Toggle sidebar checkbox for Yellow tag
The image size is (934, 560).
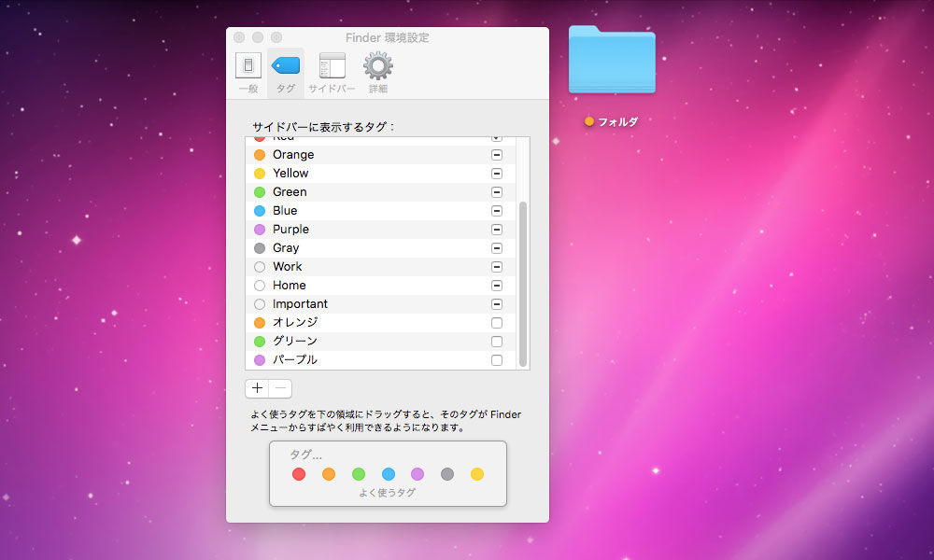click(x=497, y=174)
